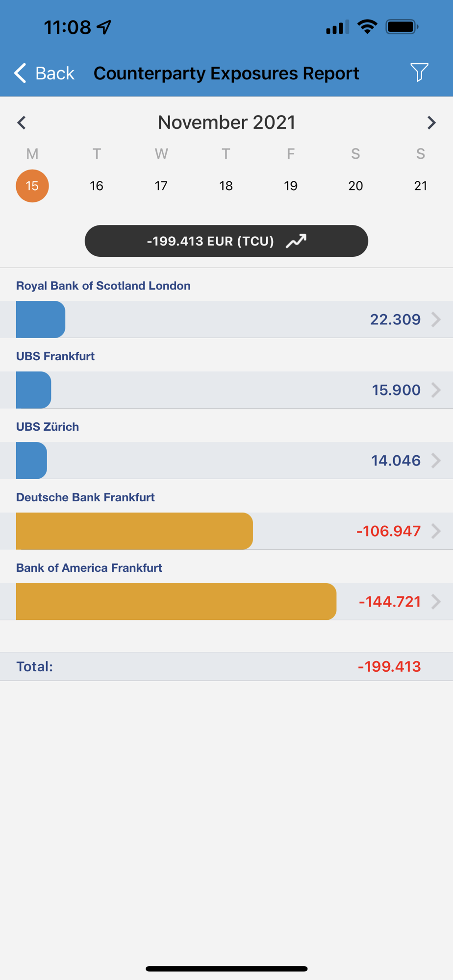The height and width of the screenshot is (980, 453).
Task: Tap the Back arrow button
Action: [44, 73]
